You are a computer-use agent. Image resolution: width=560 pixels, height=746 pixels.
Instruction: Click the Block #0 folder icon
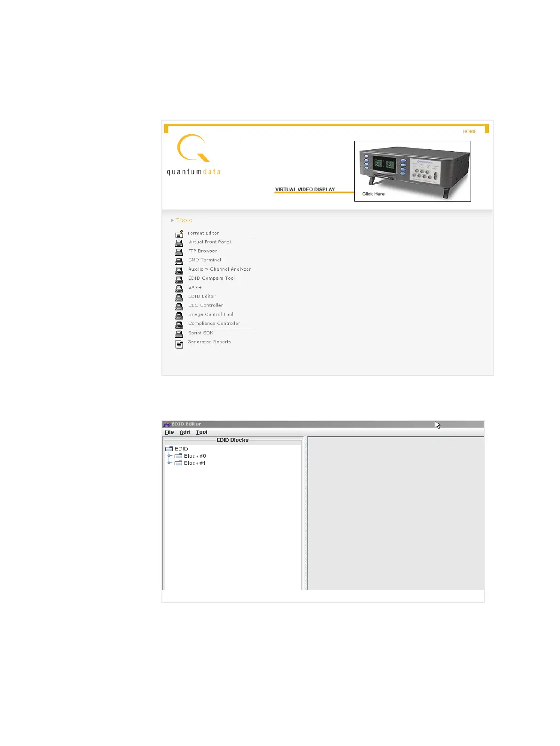[x=178, y=456]
